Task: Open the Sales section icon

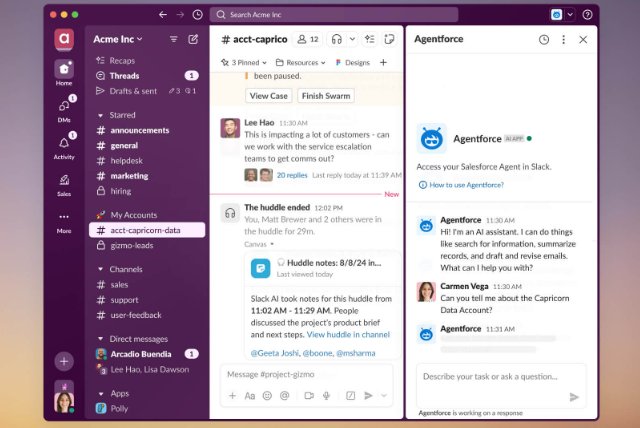Action: click(x=64, y=184)
